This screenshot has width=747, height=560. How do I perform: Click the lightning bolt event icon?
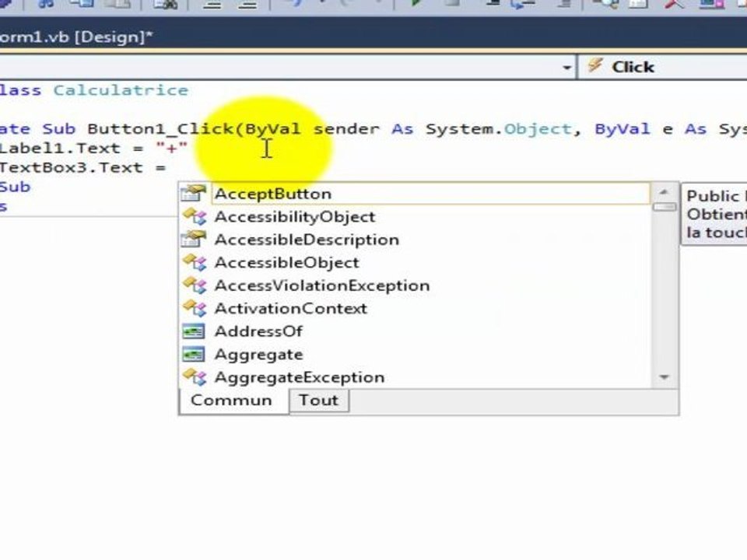coord(594,65)
